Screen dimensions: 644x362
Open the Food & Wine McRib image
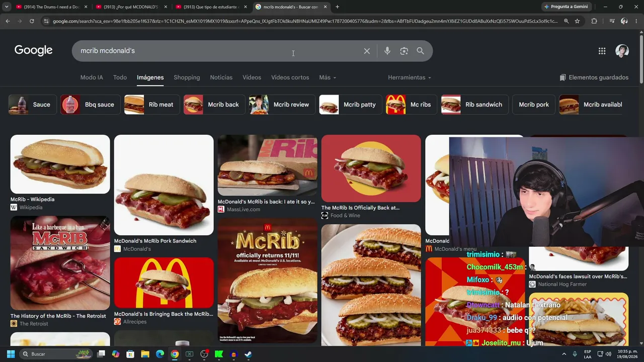(x=371, y=168)
